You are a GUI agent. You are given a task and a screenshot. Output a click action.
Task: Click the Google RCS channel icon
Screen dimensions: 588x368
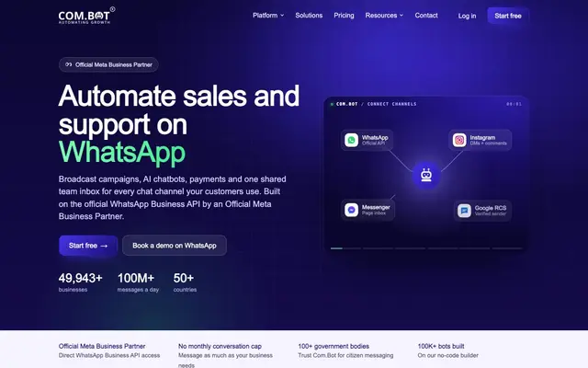click(x=464, y=211)
